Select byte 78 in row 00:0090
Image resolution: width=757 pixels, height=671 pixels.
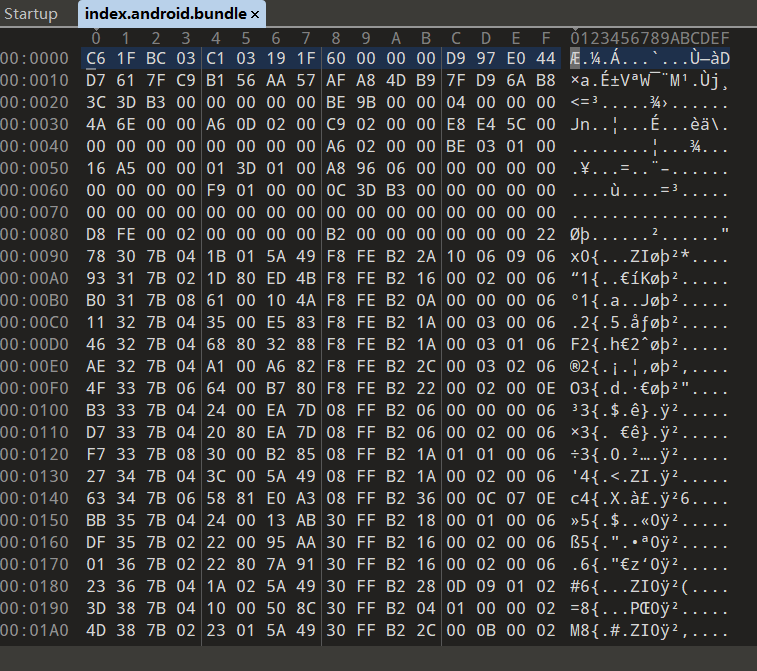[96, 256]
